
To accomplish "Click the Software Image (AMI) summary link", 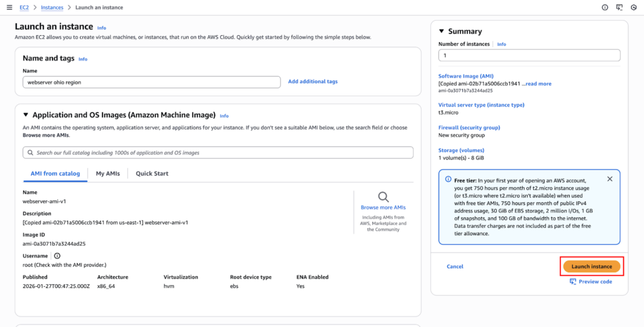I will click(466, 76).
